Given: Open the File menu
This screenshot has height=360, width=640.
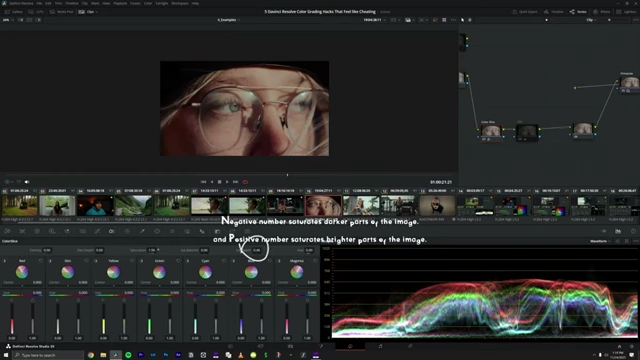Looking at the screenshot, I should tap(39, 3).
